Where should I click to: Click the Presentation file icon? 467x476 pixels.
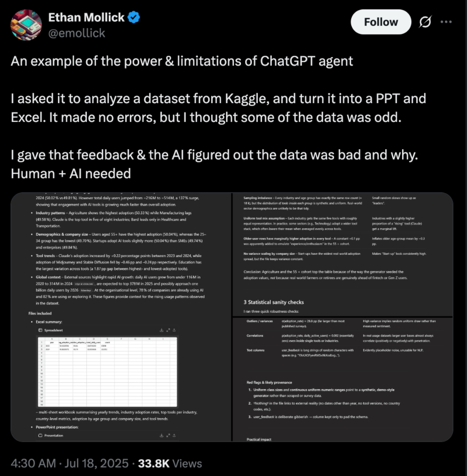[40, 435]
